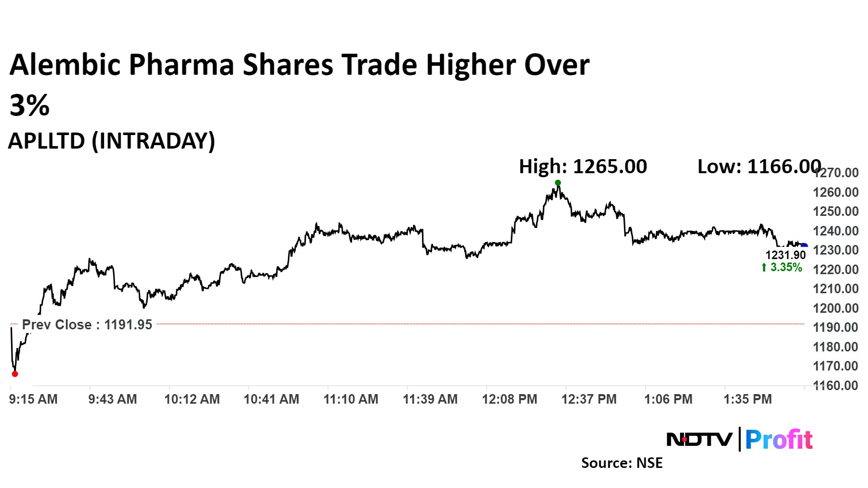The image size is (868, 488).
Task: Click the 1270.00 price axis label
Action: click(837, 173)
